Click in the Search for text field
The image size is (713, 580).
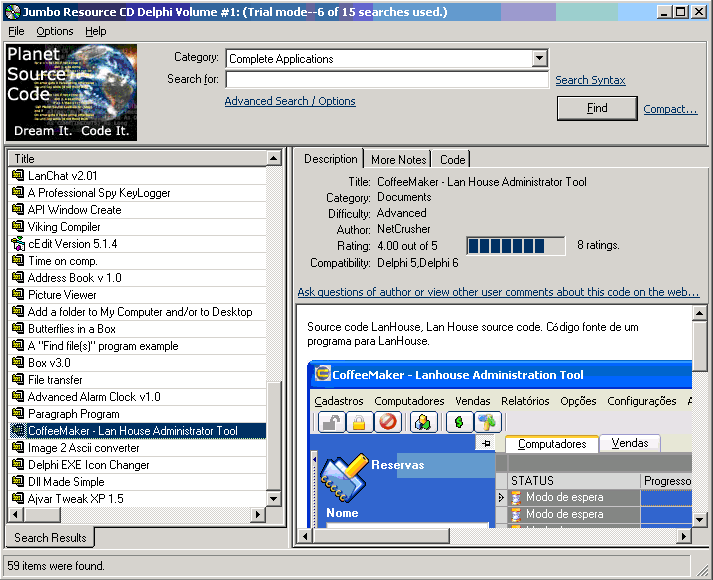387,80
